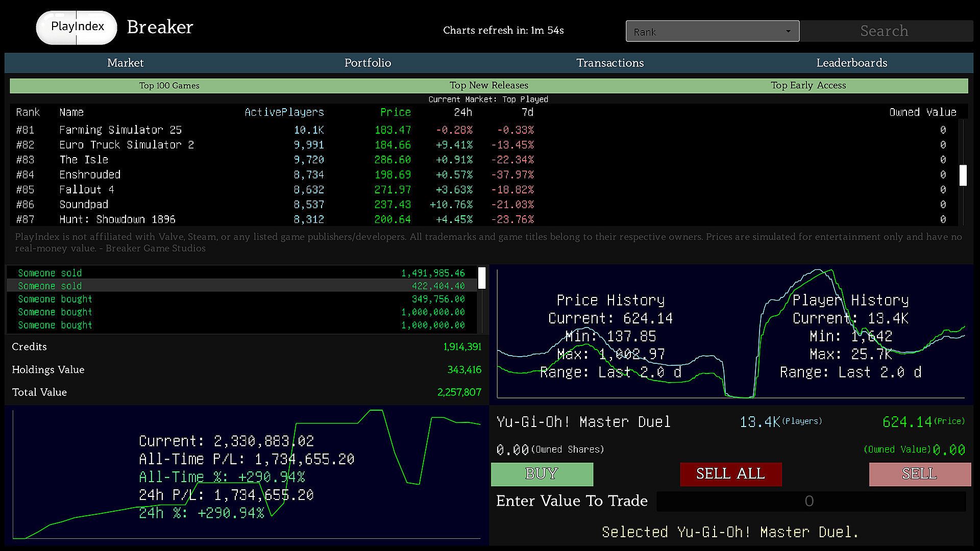
Task: Sort by the Name column header
Action: coord(71,112)
